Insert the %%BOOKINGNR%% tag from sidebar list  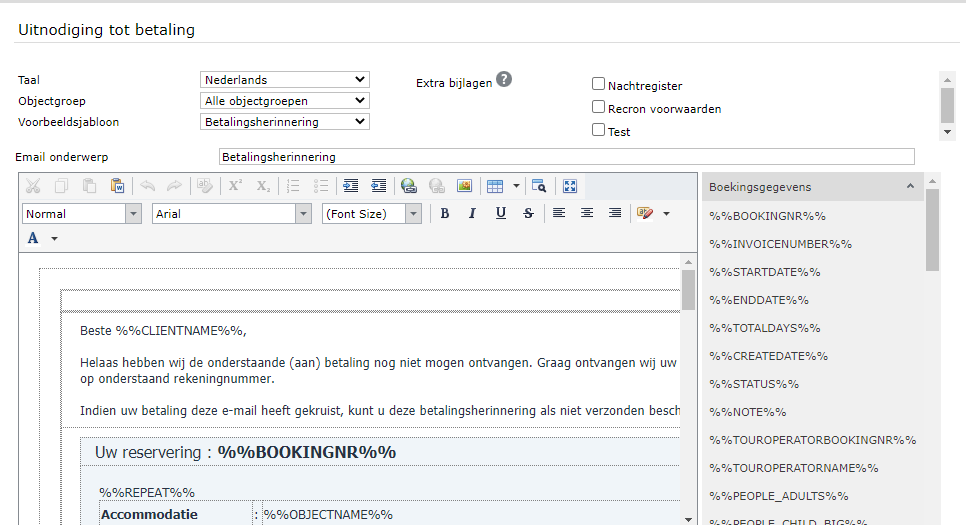click(x=767, y=216)
